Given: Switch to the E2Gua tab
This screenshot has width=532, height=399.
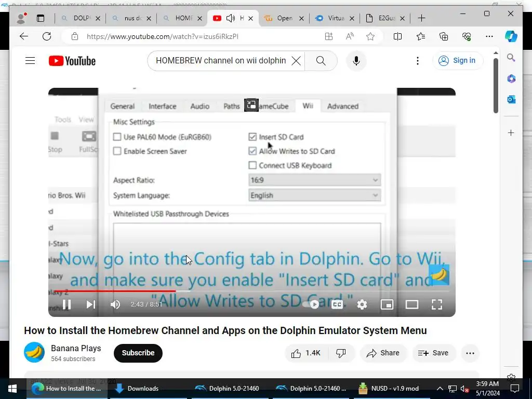Looking at the screenshot, I should pos(385,18).
